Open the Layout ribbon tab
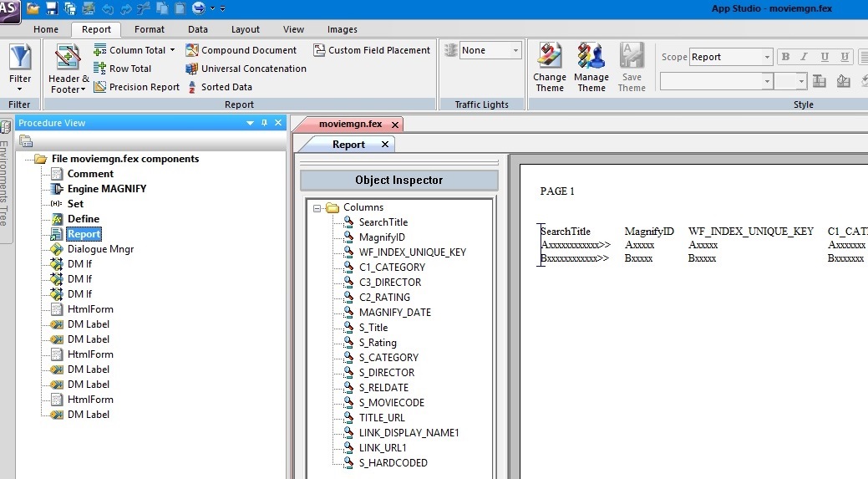868x479 pixels. (x=246, y=29)
